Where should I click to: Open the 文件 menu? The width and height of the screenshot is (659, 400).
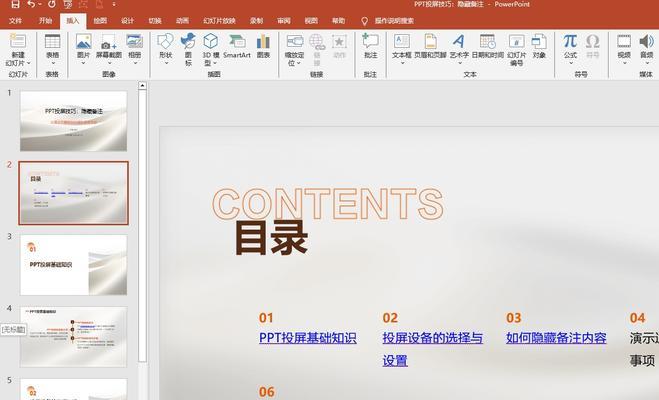(15, 21)
